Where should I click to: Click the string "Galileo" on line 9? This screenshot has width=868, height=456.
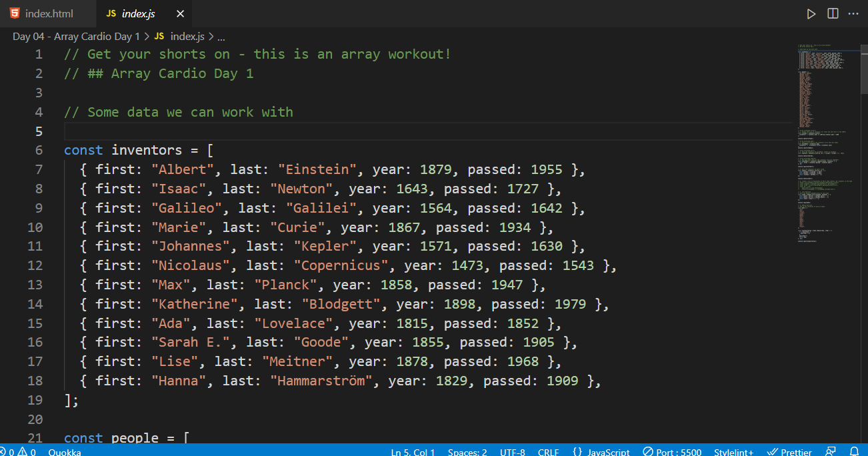[x=187, y=208]
